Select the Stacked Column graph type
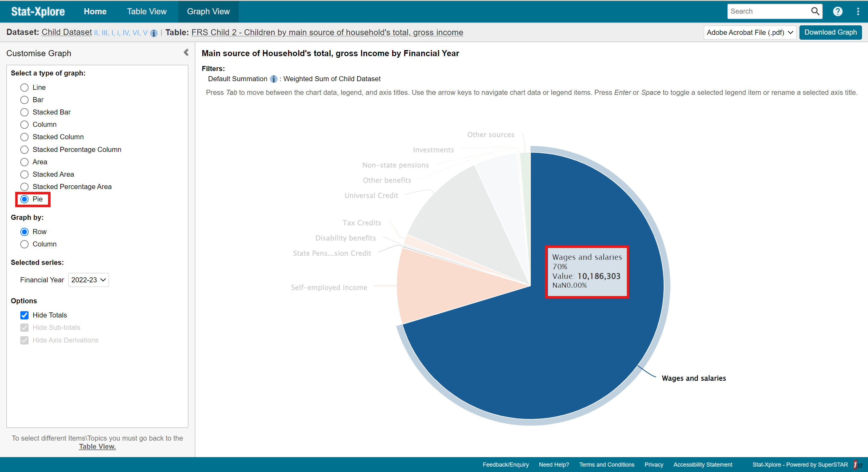 click(x=24, y=137)
